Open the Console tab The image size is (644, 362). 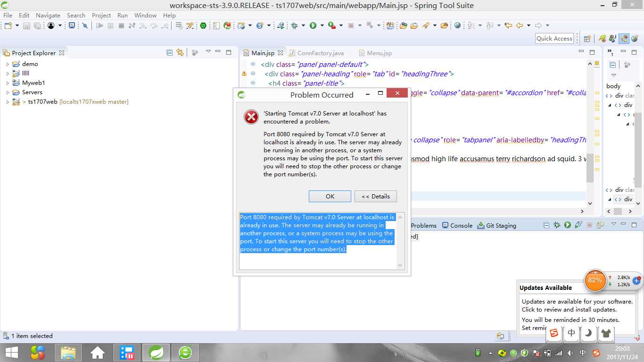coord(457,225)
